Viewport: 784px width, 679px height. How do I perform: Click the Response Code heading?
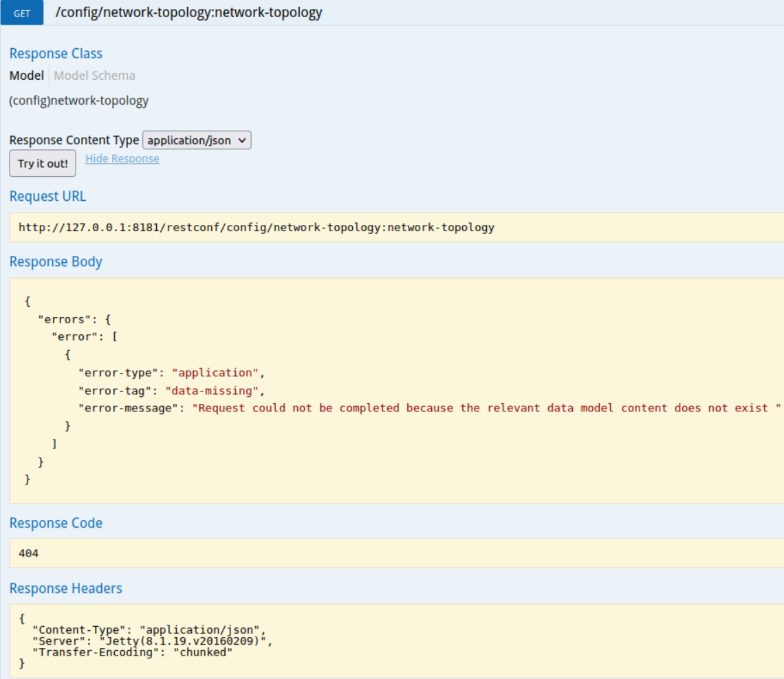pyautogui.click(x=56, y=524)
